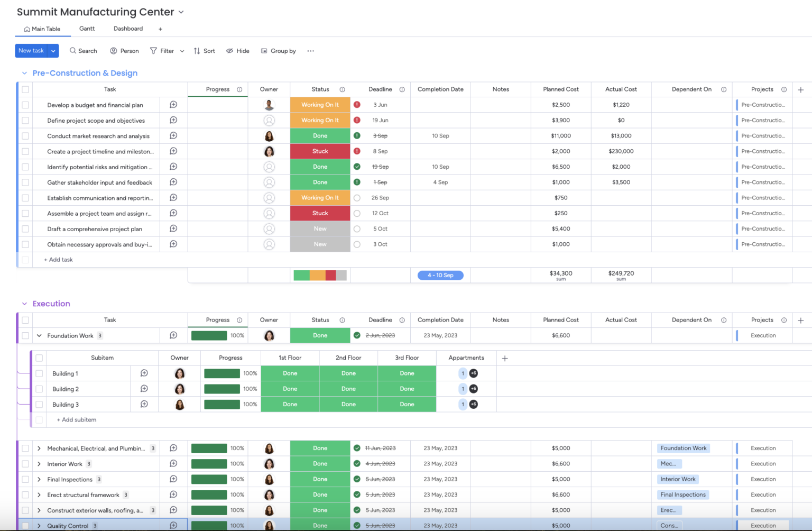Add a new board view tab
Image resolution: width=812 pixels, height=531 pixels.
[160, 29]
